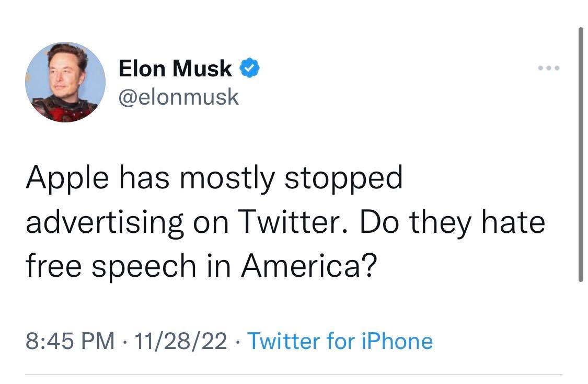Screen dimensions: 588x384
Task: Click the 11/28/22 date
Action: point(180,341)
